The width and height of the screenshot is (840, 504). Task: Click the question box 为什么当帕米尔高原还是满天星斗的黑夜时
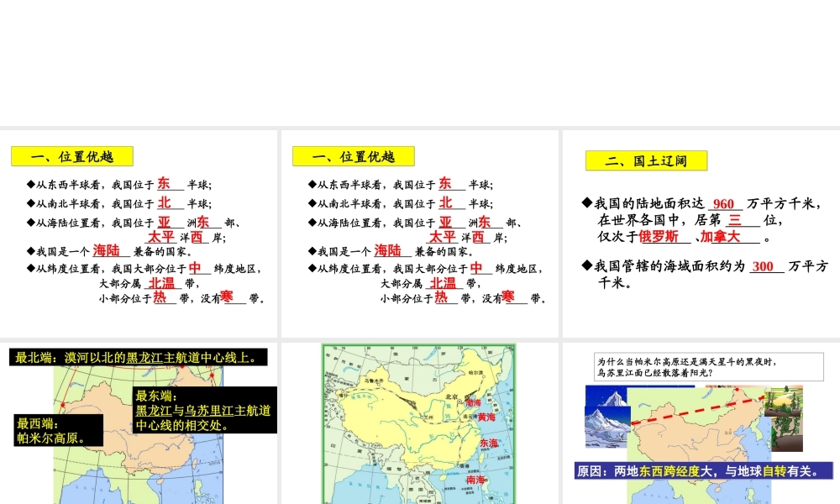click(x=709, y=367)
